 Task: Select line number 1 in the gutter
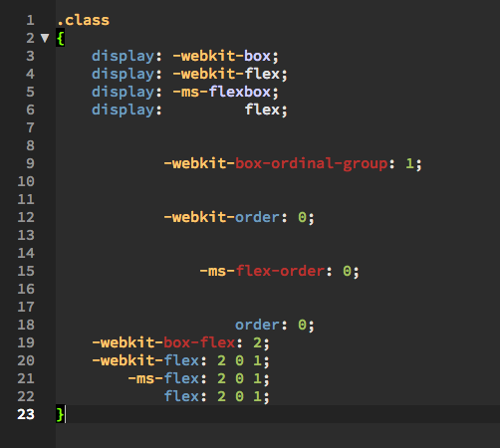[x=30, y=20]
